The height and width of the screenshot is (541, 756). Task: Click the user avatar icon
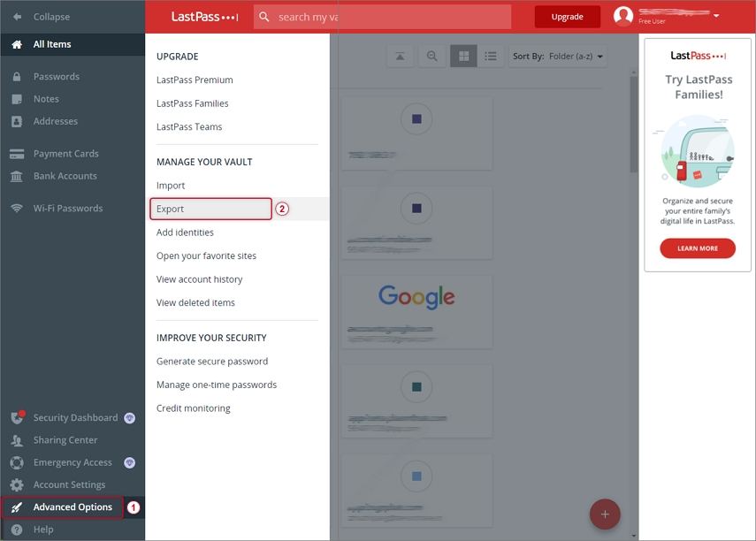(623, 17)
